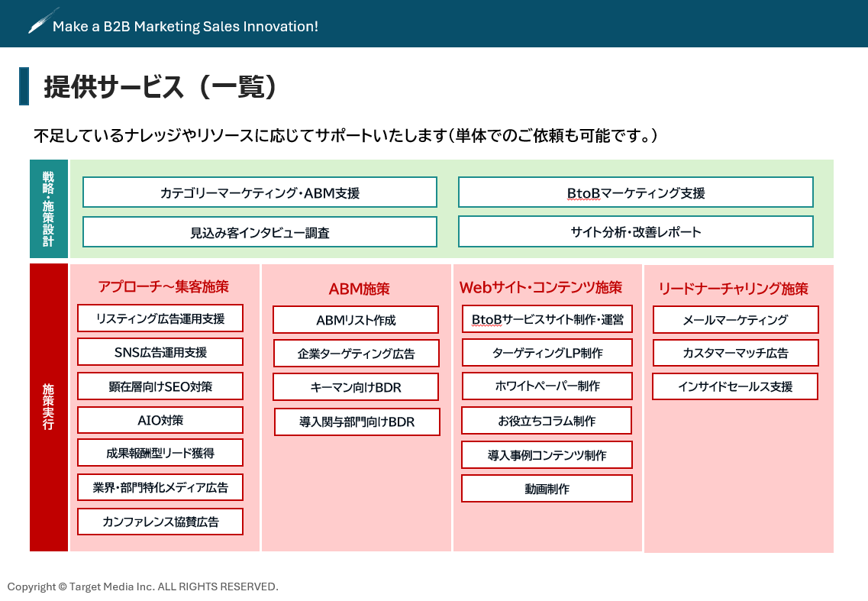Select ホワイトペーパー制作
This screenshot has height=601, width=868.
pyautogui.click(x=547, y=386)
